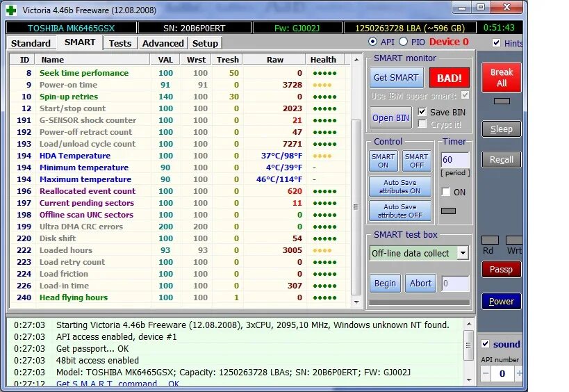The height and width of the screenshot is (392, 569).
Task: Click the Sleep button
Action: pyautogui.click(x=502, y=129)
